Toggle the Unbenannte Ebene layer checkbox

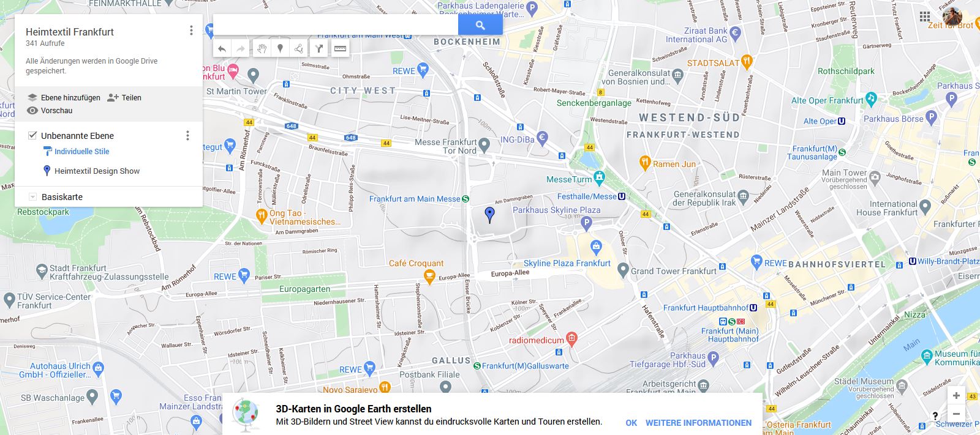32,135
